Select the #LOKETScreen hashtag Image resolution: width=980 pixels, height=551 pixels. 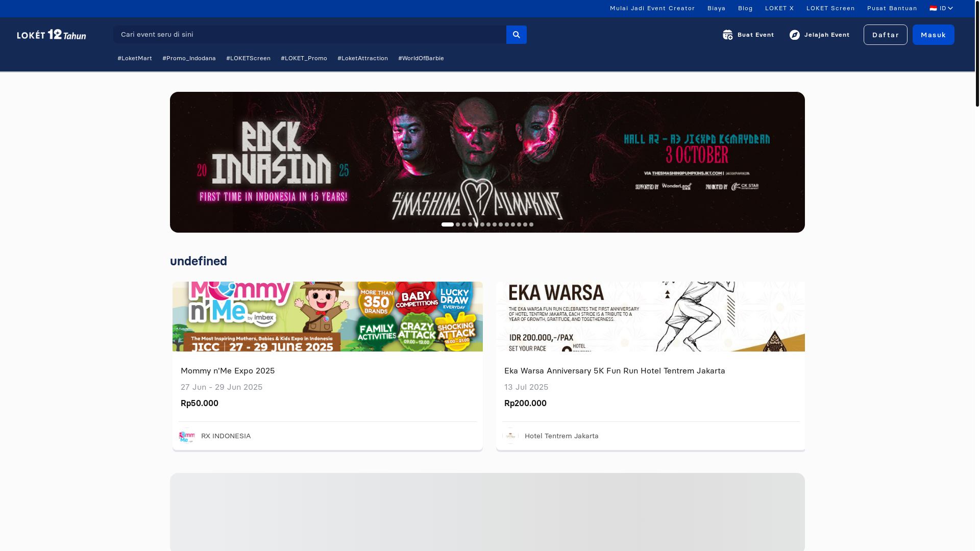248,58
